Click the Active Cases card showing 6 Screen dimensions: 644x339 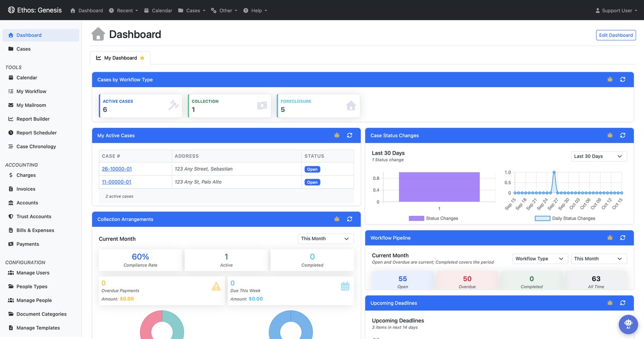(x=141, y=106)
